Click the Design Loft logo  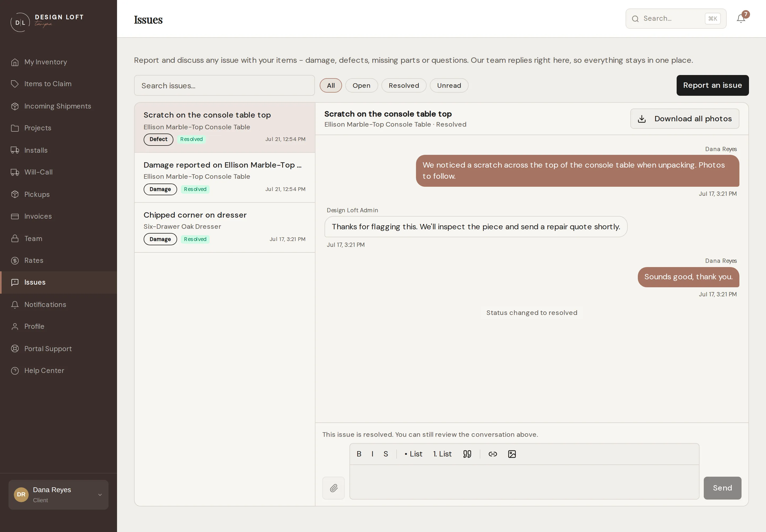click(47, 22)
